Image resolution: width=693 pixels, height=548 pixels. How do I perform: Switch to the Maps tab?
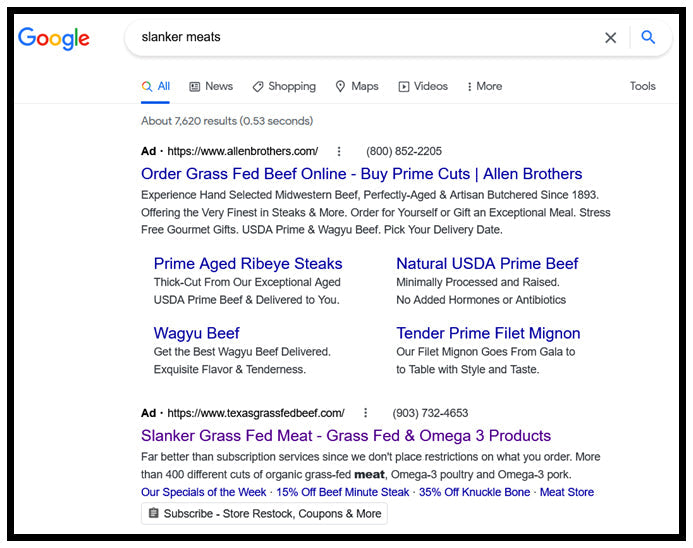tap(357, 87)
